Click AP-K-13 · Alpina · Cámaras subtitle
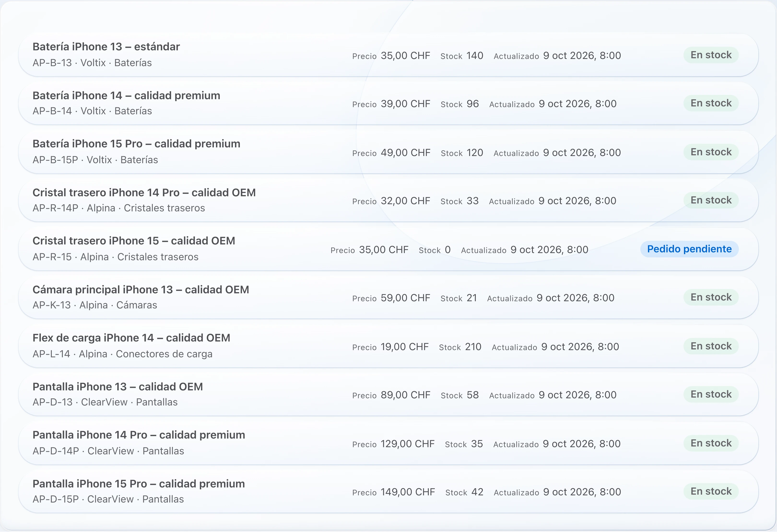Viewport: 777px width, 532px height. click(95, 305)
